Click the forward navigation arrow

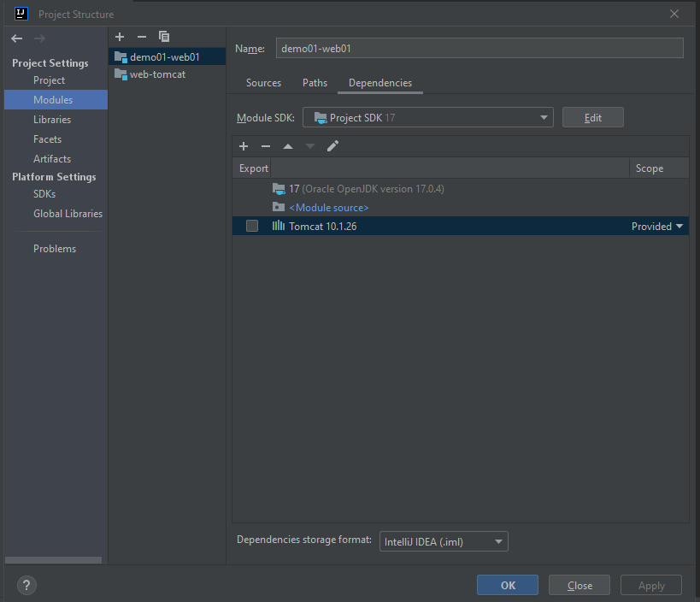click(x=39, y=38)
